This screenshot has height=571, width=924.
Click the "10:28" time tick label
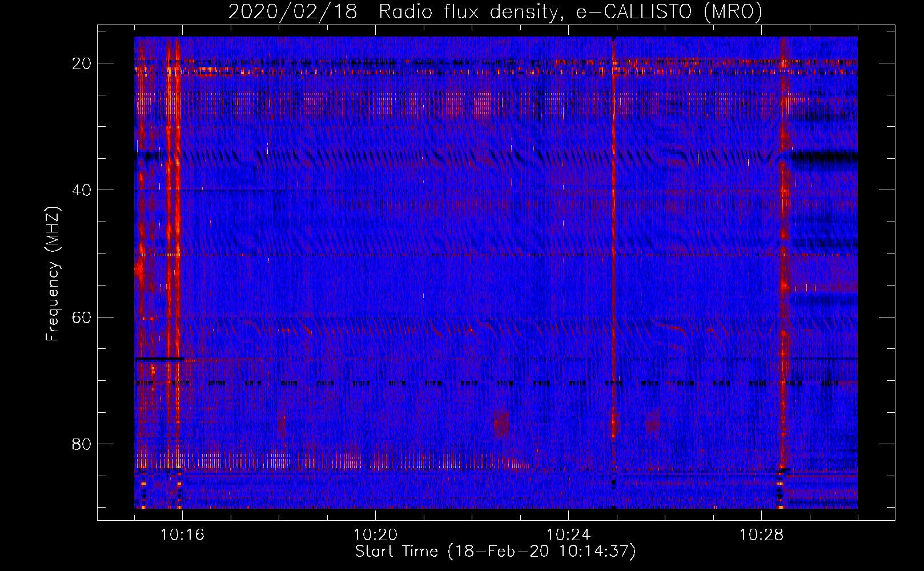click(x=761, y=534)
